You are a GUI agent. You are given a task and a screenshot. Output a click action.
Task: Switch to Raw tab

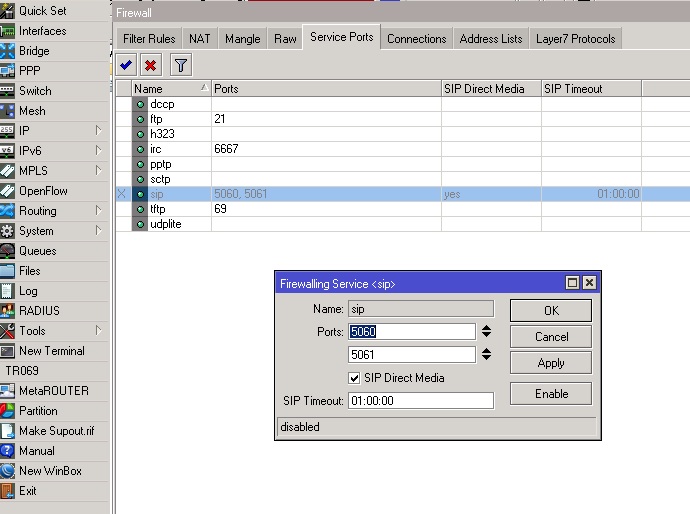pos(285,39)
